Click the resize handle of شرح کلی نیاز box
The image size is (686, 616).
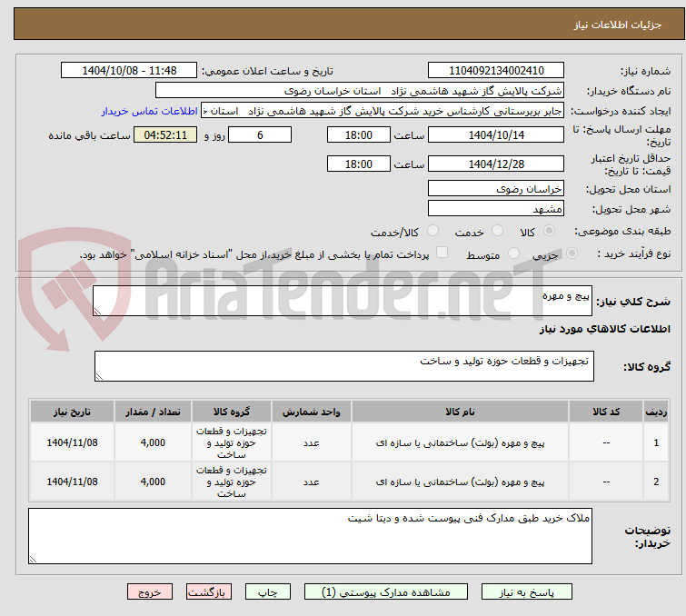point(97,311)
